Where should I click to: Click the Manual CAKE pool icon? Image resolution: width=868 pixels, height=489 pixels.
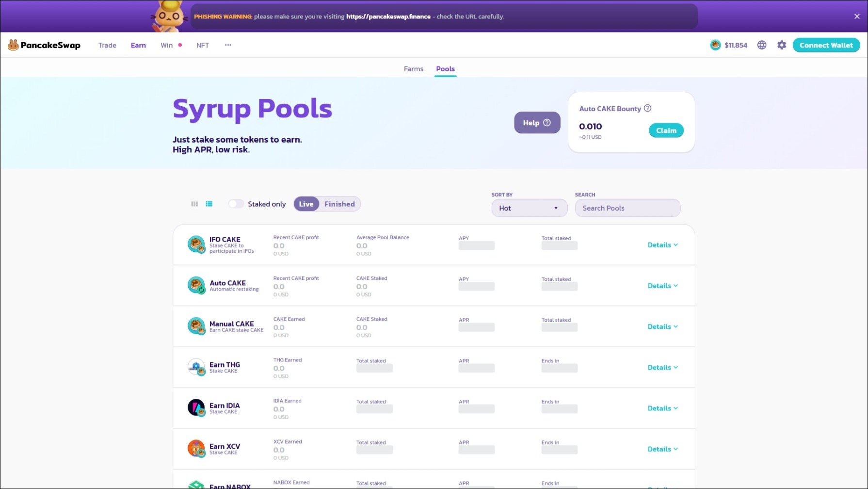[x=196, y=326]
